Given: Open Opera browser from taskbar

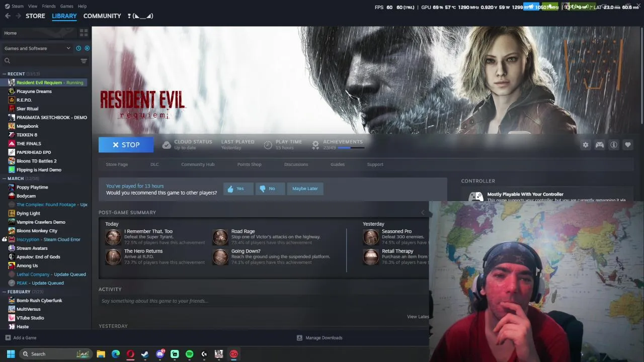Looking at the screenshot, I should click(x=130, y=354).
